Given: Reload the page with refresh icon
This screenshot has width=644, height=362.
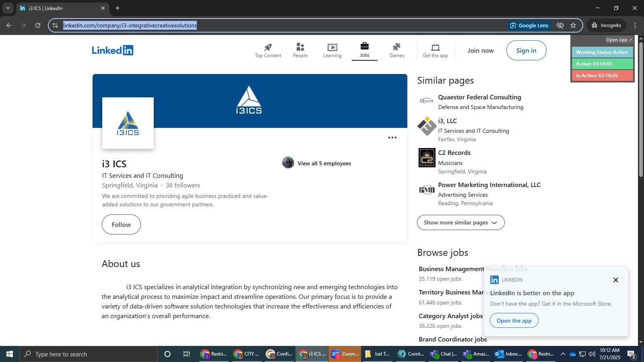Looking at the screenshot, I should point(38,25).
